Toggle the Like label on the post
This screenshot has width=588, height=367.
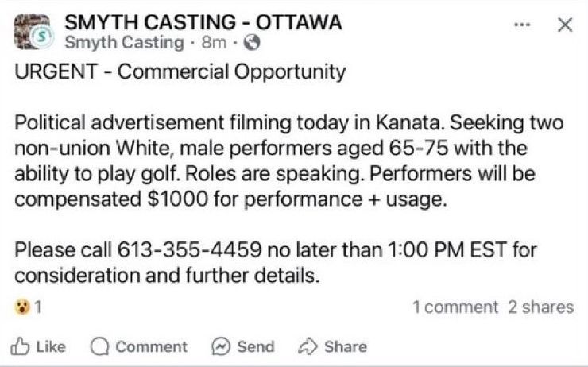click(x=51, y=346)
